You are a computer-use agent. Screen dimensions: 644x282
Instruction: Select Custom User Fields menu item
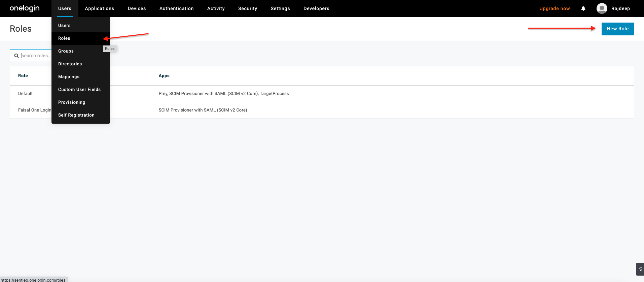pyautogui.click(x=79, y=90)
